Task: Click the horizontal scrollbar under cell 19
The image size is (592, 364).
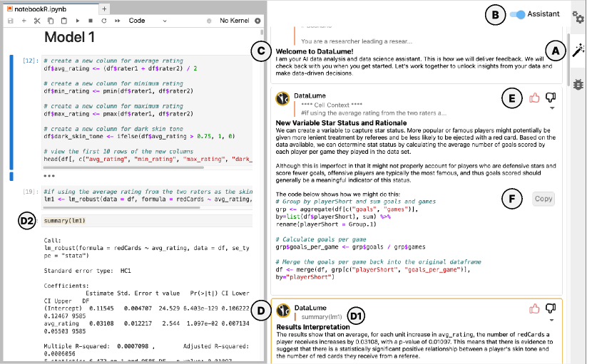Action: point(121,207)
